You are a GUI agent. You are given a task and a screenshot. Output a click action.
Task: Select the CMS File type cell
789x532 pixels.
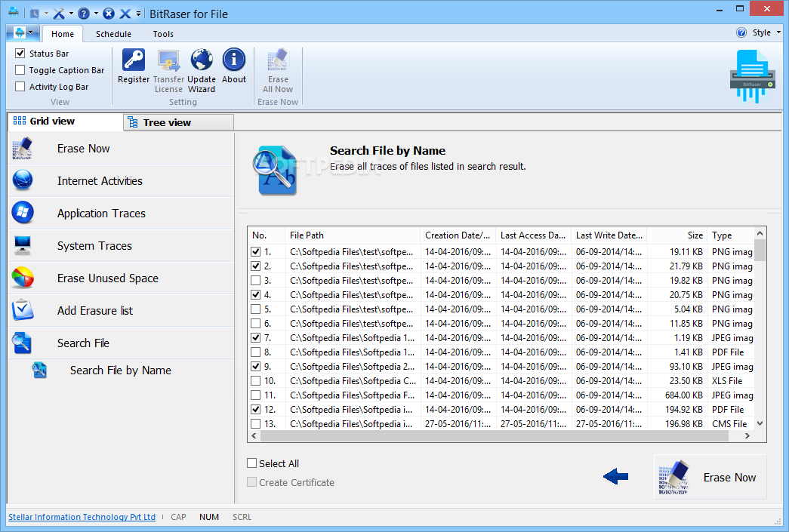pos(729,424)
